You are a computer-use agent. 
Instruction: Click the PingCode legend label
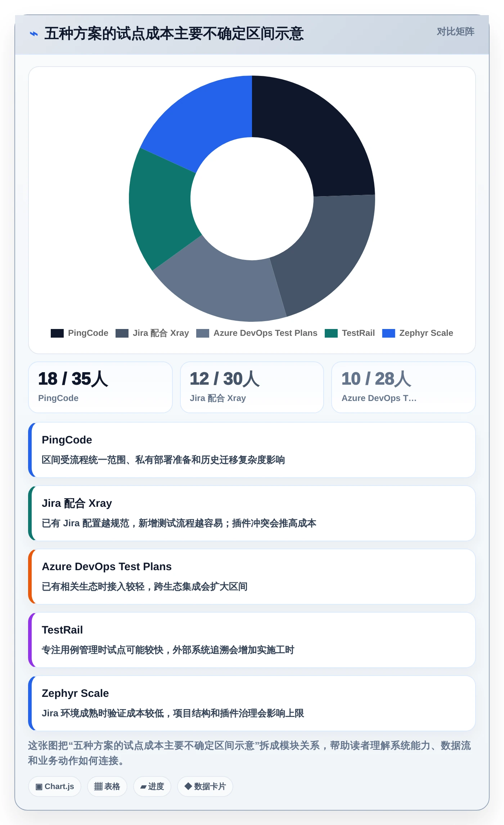tap(88, 333)
